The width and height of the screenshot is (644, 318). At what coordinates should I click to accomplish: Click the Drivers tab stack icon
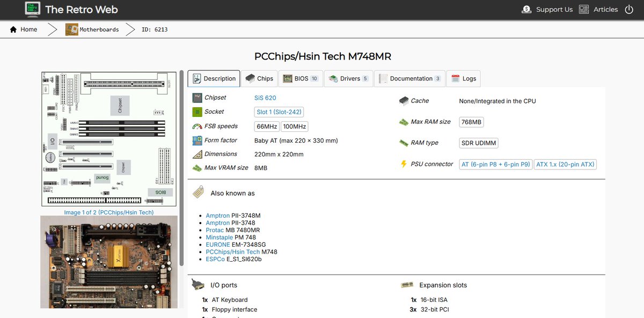[333, 78]
